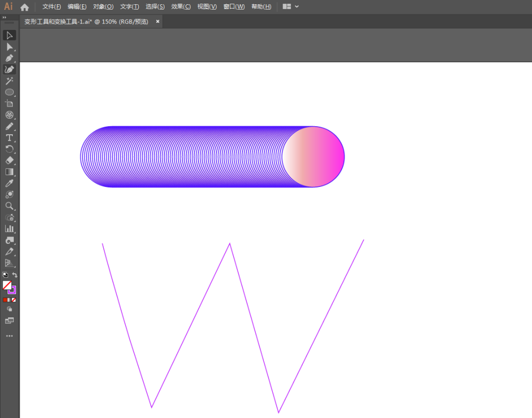Pick the Magic Wand tool
This screenshot has width=532, height=418.
click(x=10, y=81)
